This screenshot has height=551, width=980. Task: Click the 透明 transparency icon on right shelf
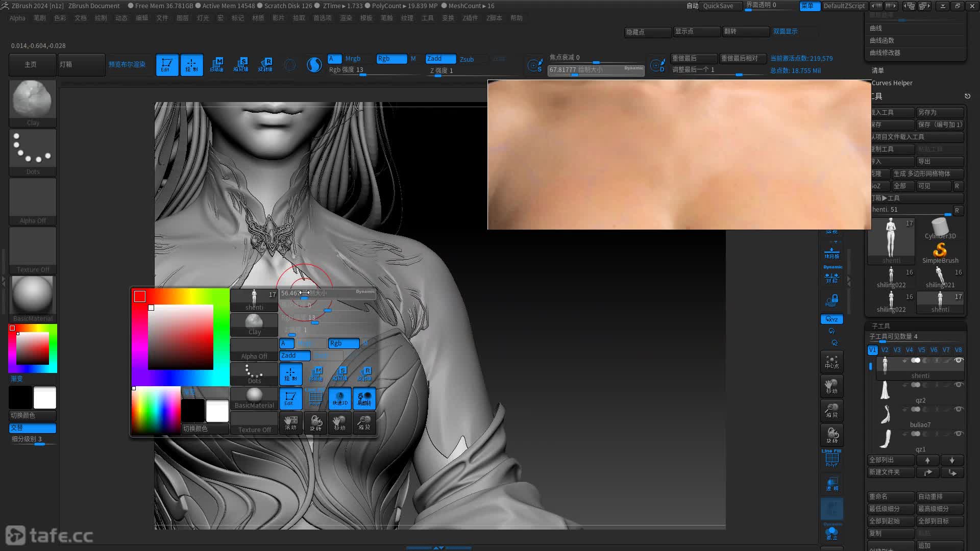click(x=832, y=484)
